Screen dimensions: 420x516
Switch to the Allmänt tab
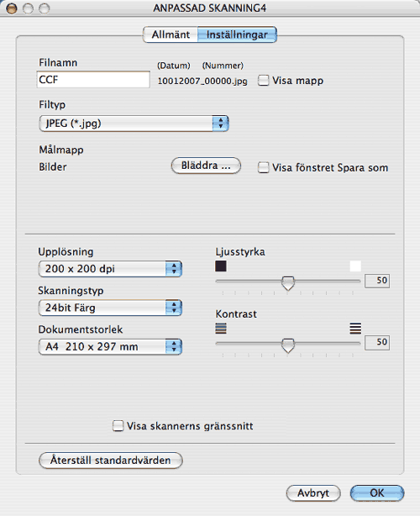click(171, 34)
